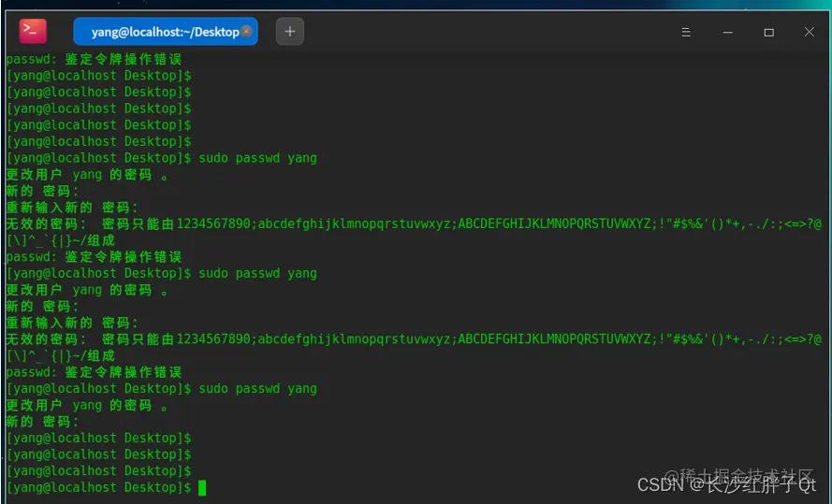Close the yang@localhost:~/Desktop tab
The height and width of the screenshot is (504, 832).
[x=246, y=31]
